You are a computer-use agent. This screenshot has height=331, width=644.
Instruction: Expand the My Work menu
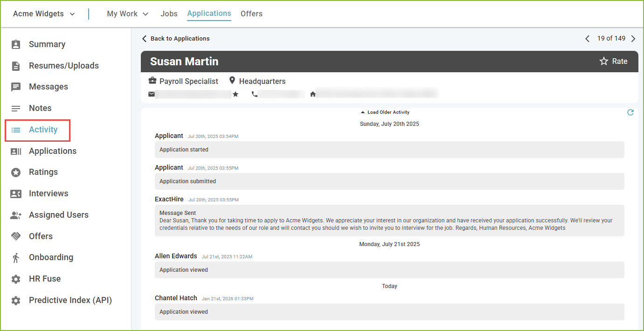click(x=128, y=14)
